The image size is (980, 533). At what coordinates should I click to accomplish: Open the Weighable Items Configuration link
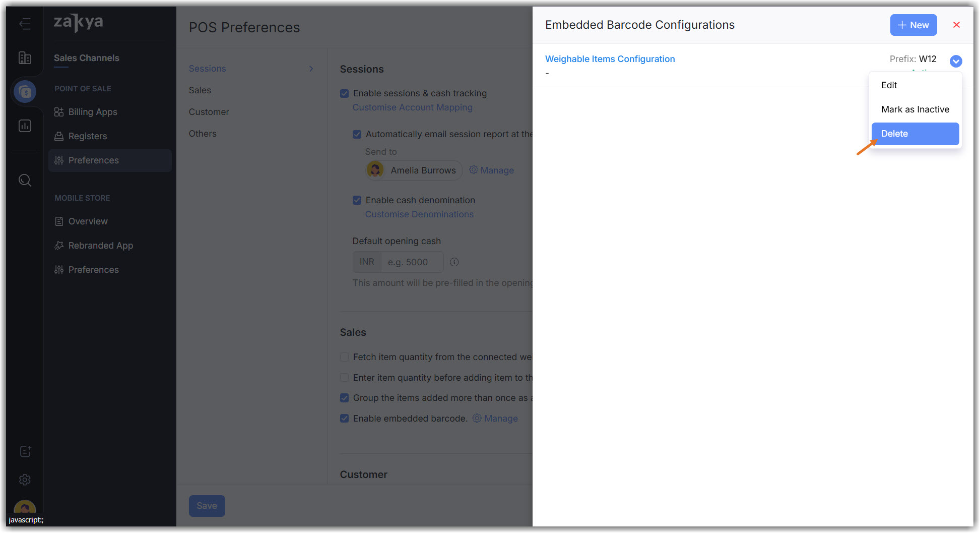click(610, 59)
